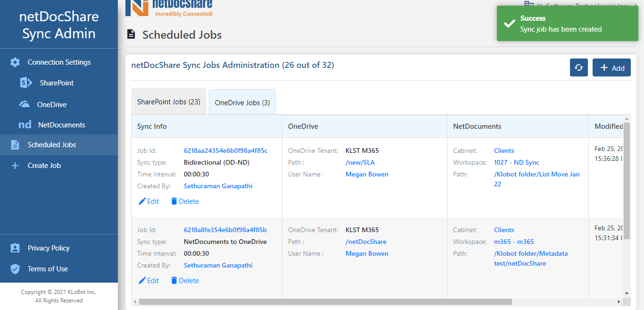Click the scroll down arrow of the jobs table

pos(627,293)
